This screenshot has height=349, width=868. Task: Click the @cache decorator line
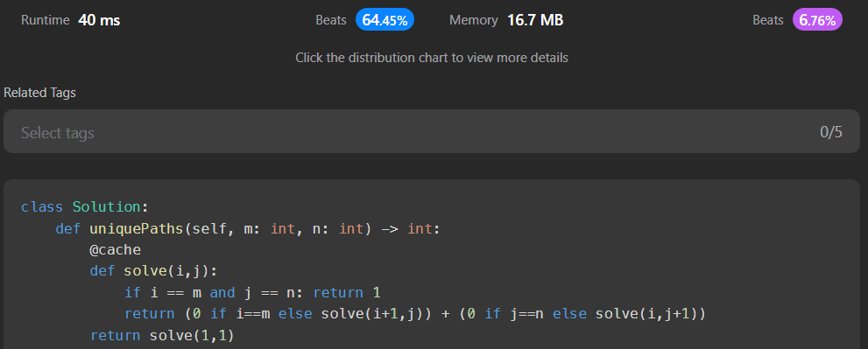(x=115, y=250)
